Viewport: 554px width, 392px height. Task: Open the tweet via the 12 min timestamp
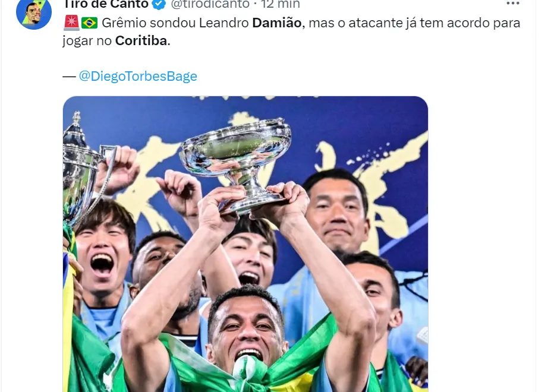(x=281, y=4)
